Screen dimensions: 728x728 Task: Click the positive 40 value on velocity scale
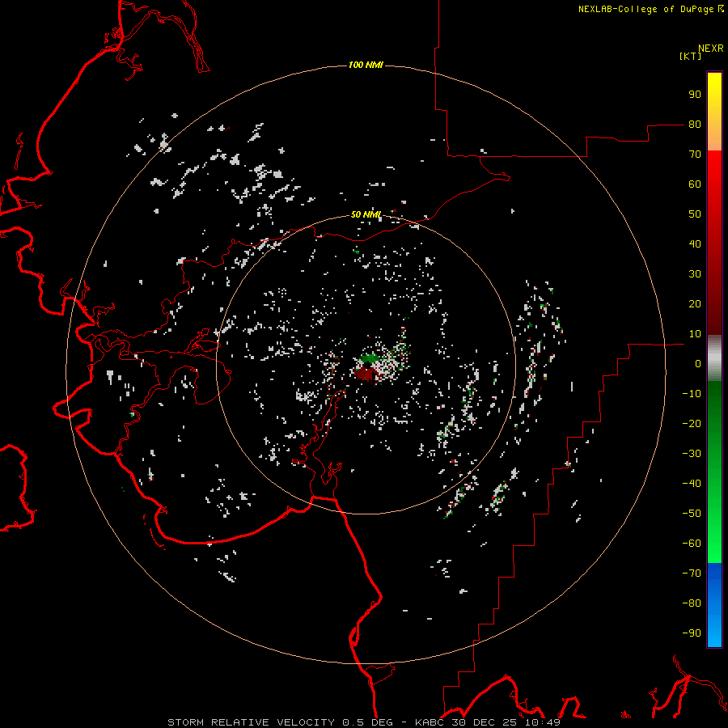click(695, 244)
